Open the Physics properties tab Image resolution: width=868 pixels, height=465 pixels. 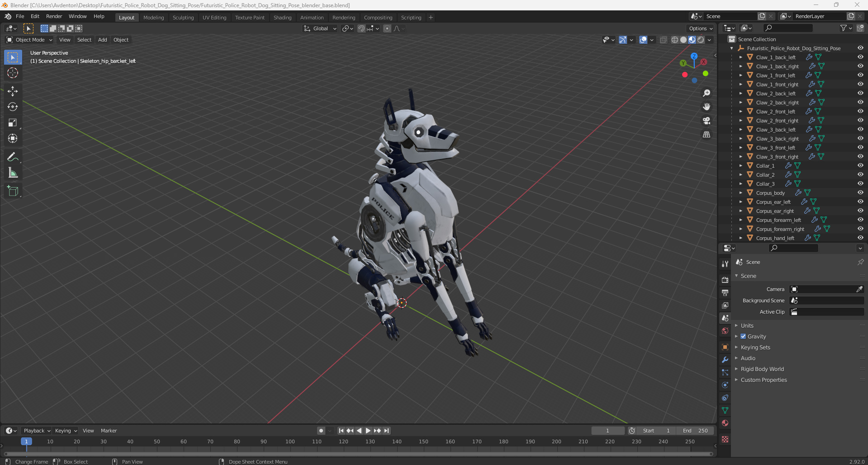click(x=725, y=385)
